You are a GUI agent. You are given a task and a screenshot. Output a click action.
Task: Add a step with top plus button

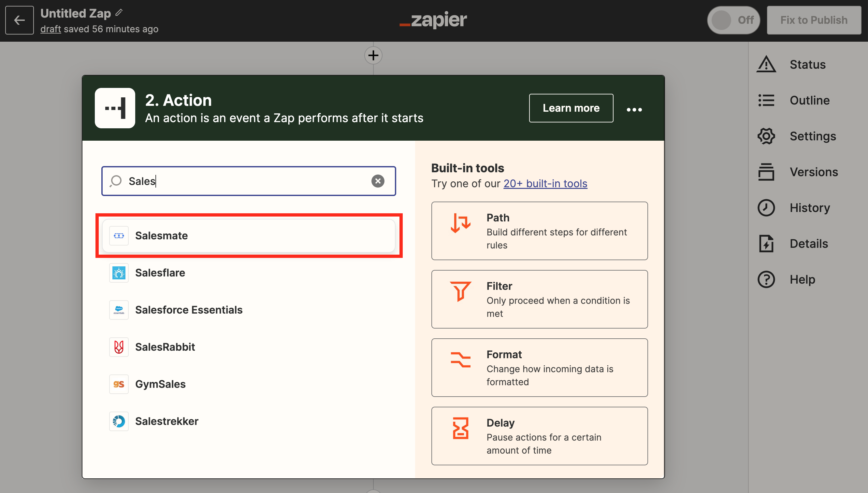coord(373,55)
